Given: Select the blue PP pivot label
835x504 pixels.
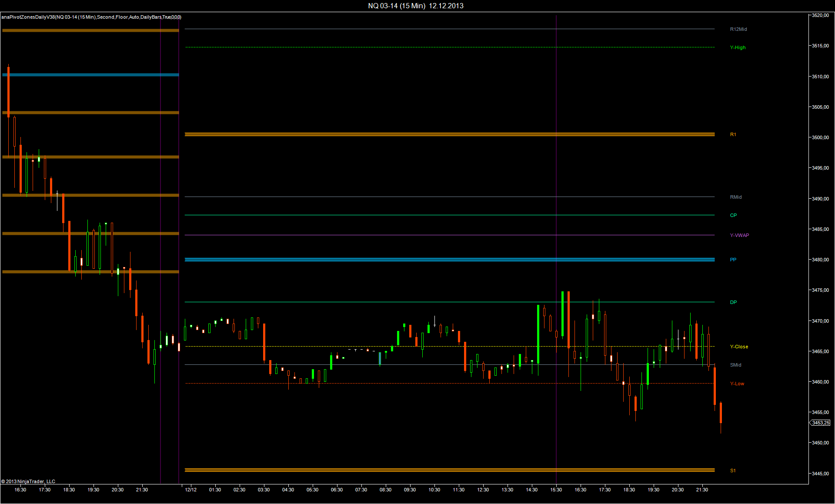Looking at the screenshot, I should coord(733,260).
